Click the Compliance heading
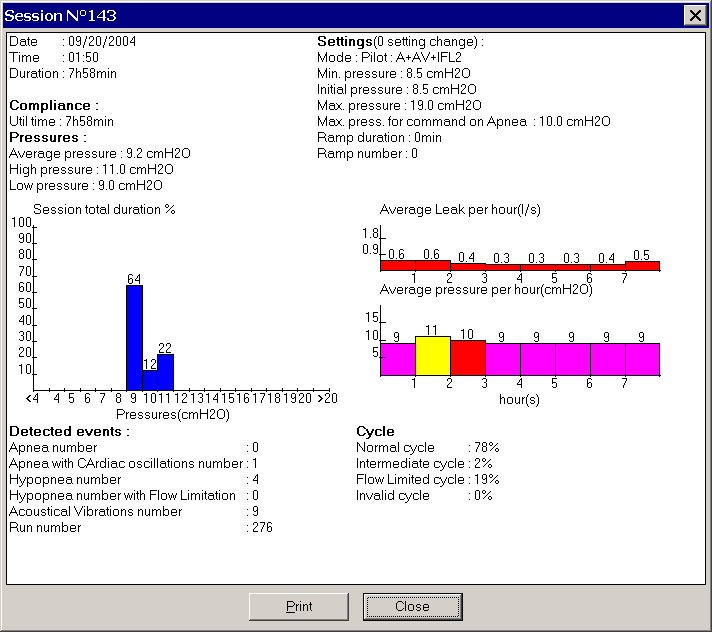Image resolution: width=712 pixels, height=632 pixels. tap(54, 105)
